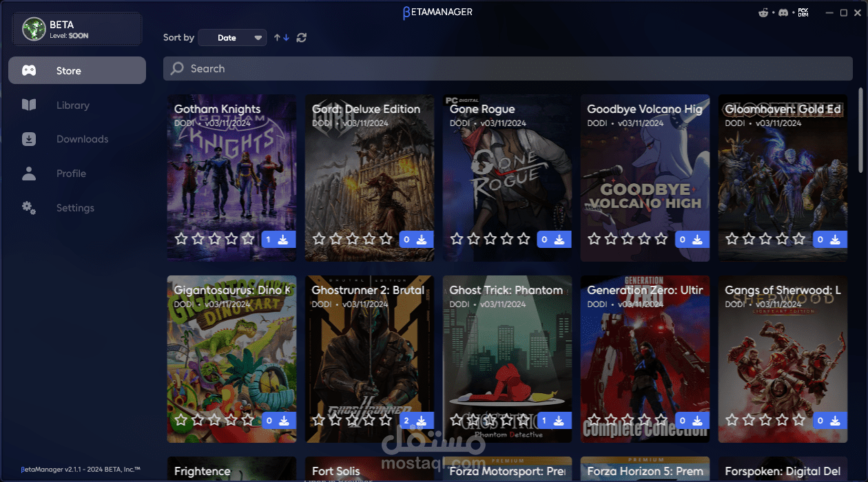Screen dimensions: 868x482
Task: Rate Goodbye Volcano High one star
Action: click(x=595, y=239)
